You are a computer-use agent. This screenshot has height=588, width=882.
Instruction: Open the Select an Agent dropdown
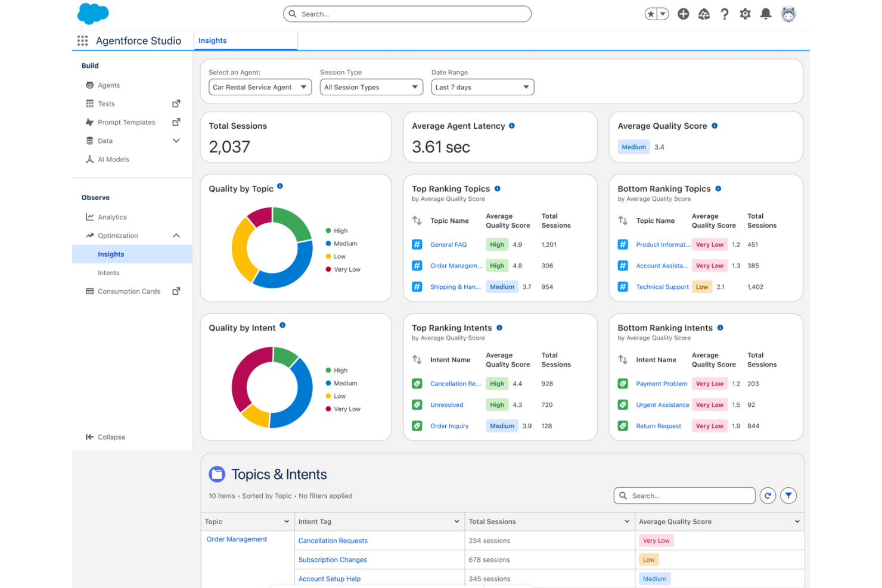(x=260, y=87)
